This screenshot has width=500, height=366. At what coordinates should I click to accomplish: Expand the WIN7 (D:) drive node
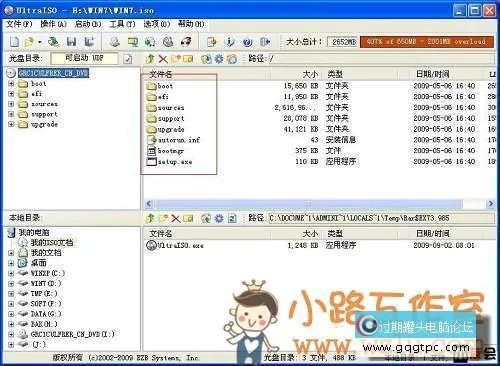11,284
